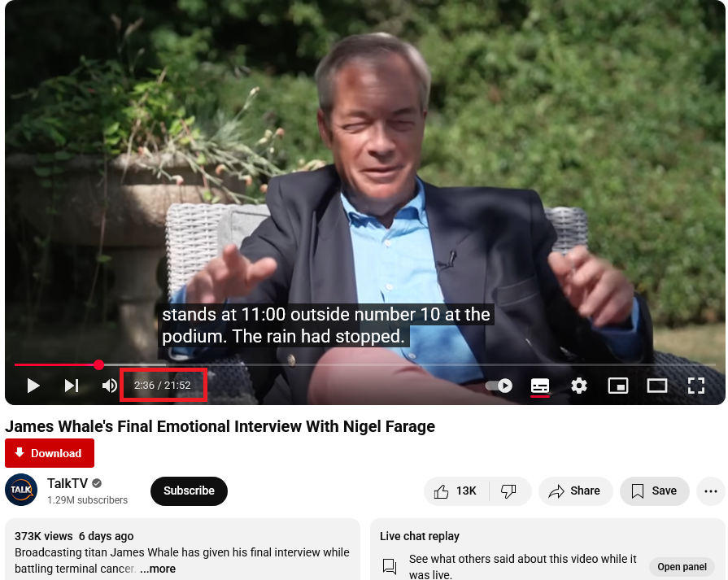Switch to miniplayer mode
Image resolution: width=728 pixels, height=580 pixels.
pyautogui.click(x=618, y=386)
